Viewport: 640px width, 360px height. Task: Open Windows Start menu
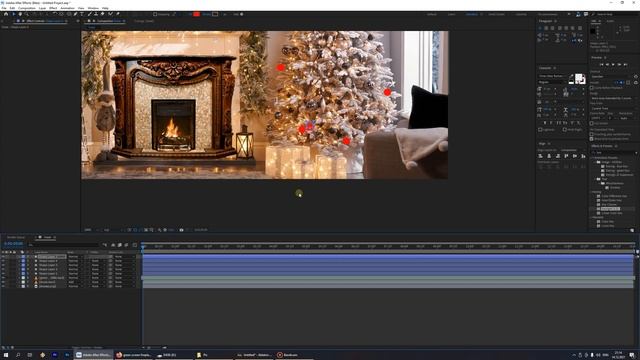tap(6, 355)
